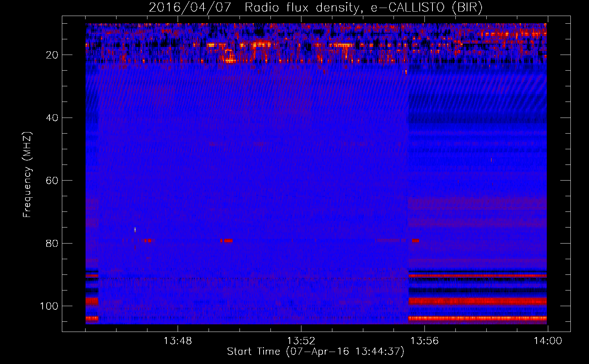This screenshot has height=364, width=589.
Task: Select the '13:56' time tick label
Action: pyautogui.click(x=424, y=341)
